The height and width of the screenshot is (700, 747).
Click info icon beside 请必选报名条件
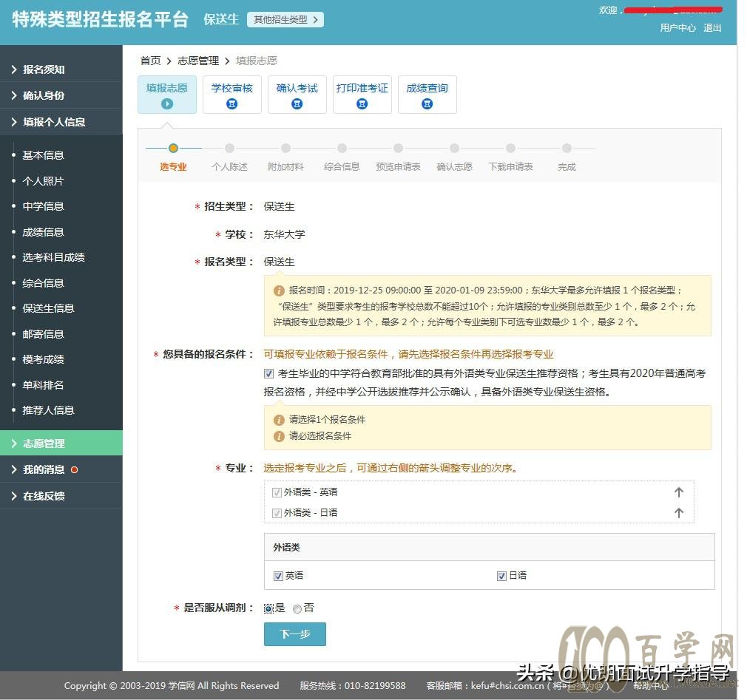[279, 436]
